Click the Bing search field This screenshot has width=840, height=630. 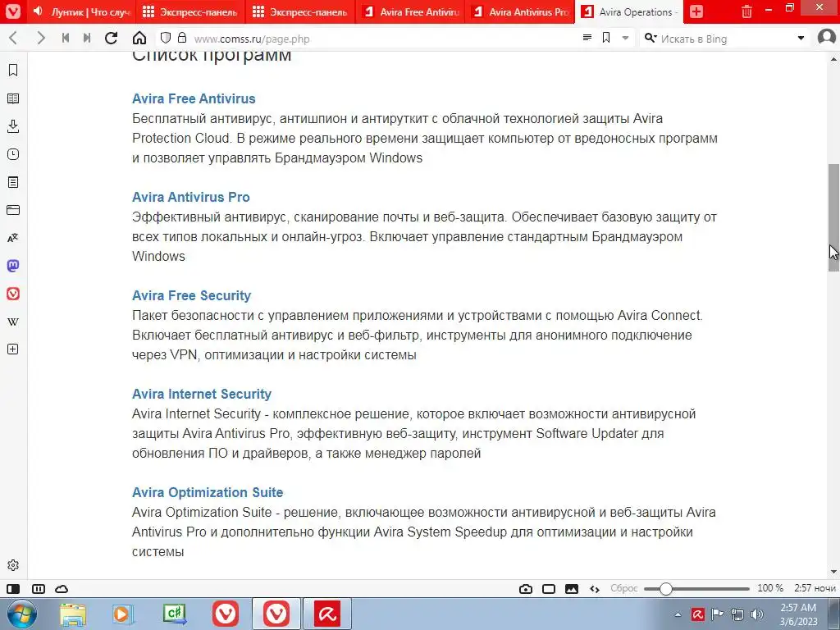tap(726, 39)
